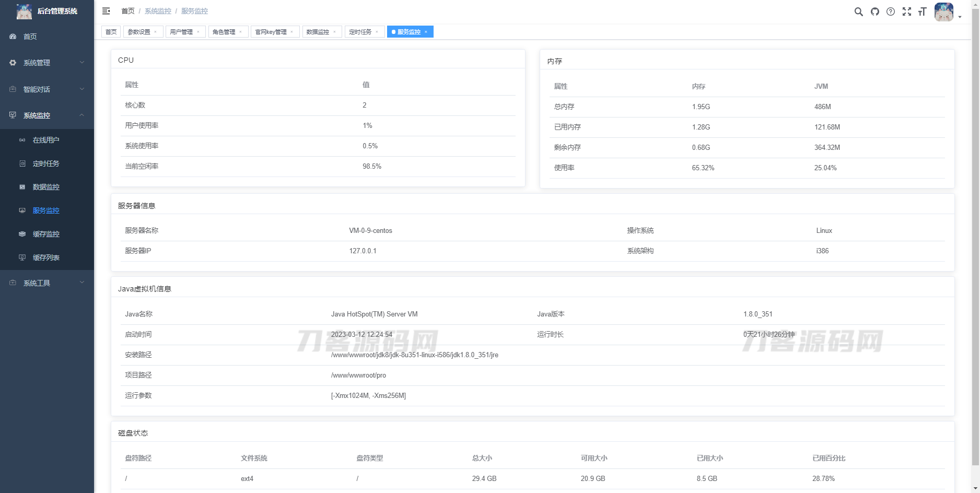Switch to the 用户管理 tab
This screenshot has width=980, height=493.
click(x=181, y=31)
